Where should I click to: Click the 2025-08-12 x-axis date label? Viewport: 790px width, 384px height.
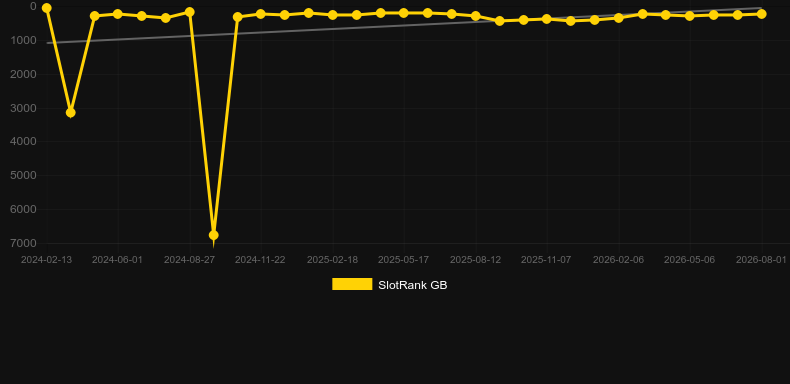coord(476,260)
